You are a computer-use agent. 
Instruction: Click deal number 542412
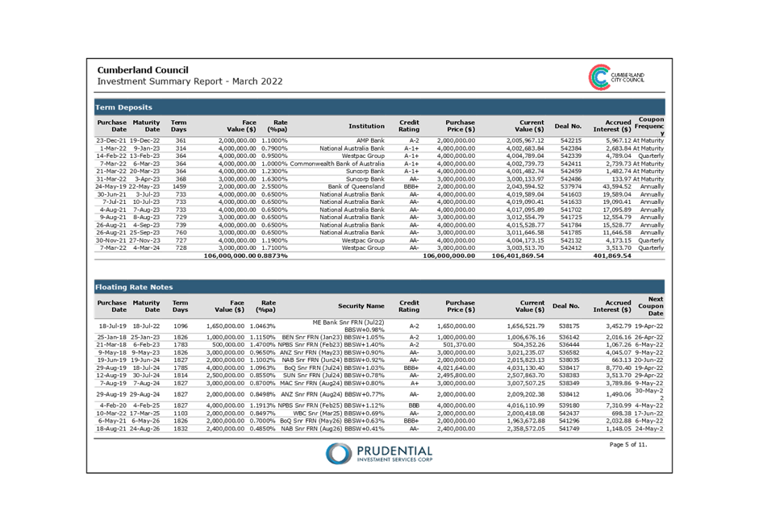pos(571,248)
